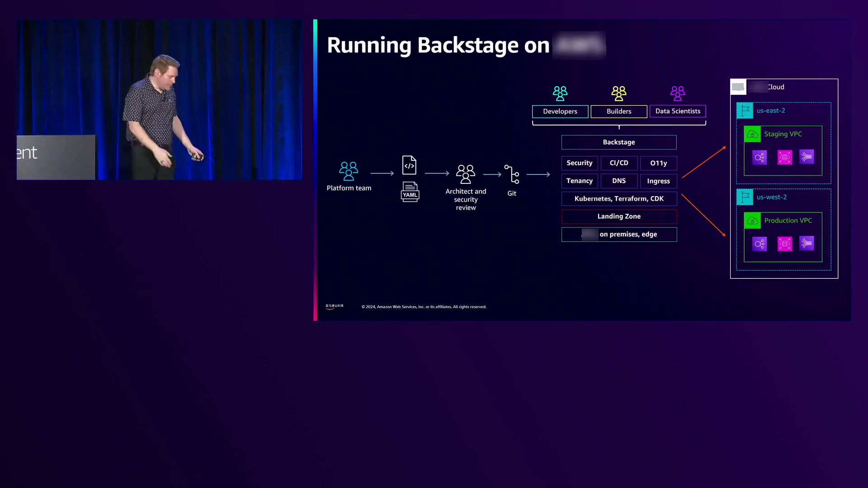This screenshot has height=488, width=868.
Task: Select magenta service icon in Production VPC
Action: [x=785, y=244]
